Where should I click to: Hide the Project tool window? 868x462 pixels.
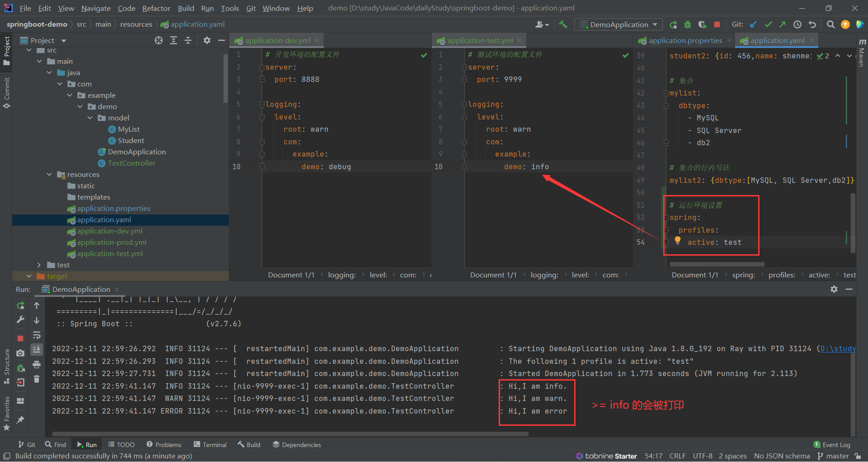pyautogui.click(x=222, y=40)
